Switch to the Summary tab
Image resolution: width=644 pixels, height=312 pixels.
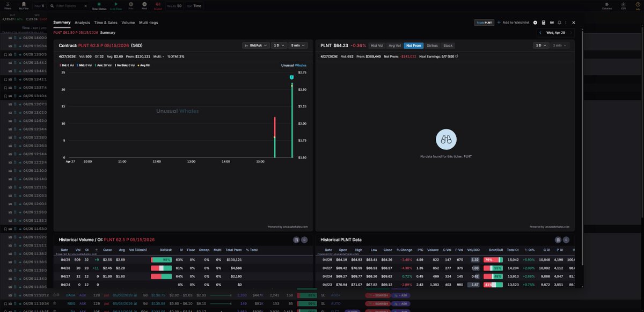pos(62,23)
